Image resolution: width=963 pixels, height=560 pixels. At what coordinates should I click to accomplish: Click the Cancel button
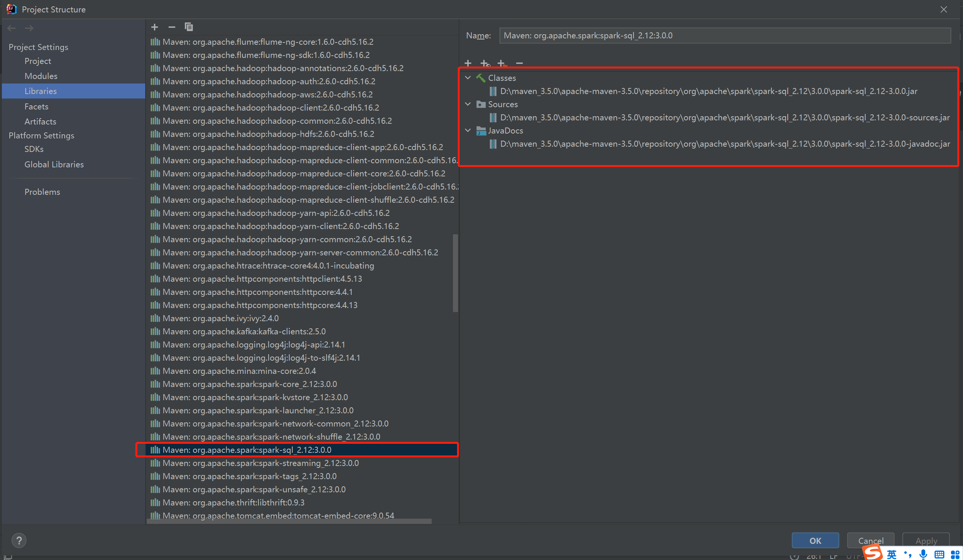[870, 540]
